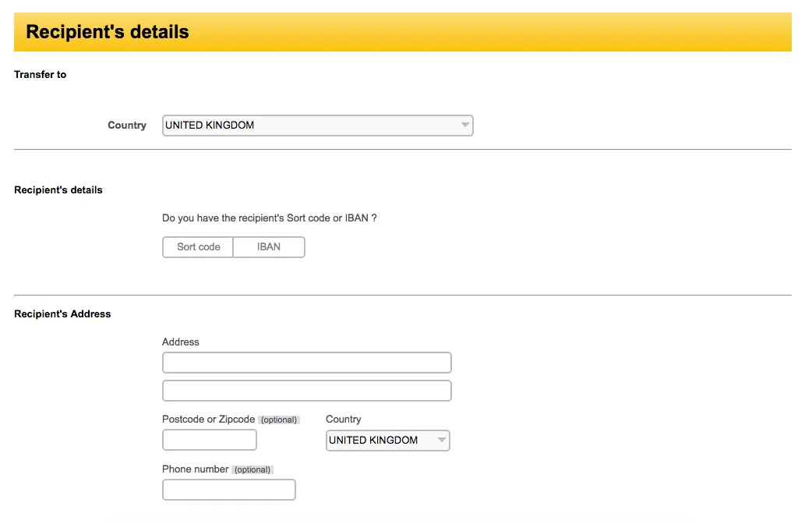Image resolution: width=812 pixels, height=524 pixels.
Task: Click the Transfer to section heading
Action: (41, 75)
